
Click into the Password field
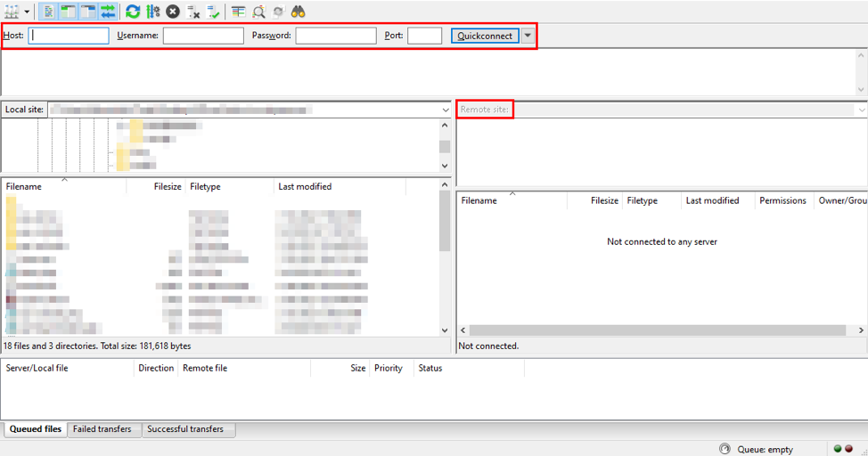click(x=336, y=36)
